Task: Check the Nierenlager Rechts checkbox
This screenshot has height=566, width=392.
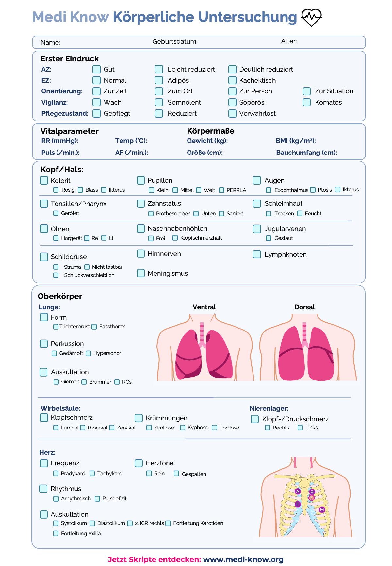Action: click(268, 428)
